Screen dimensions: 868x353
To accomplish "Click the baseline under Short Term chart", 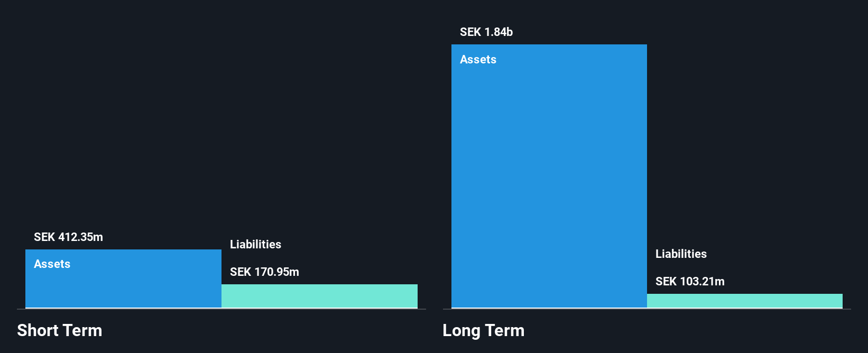I will (221, 309).
